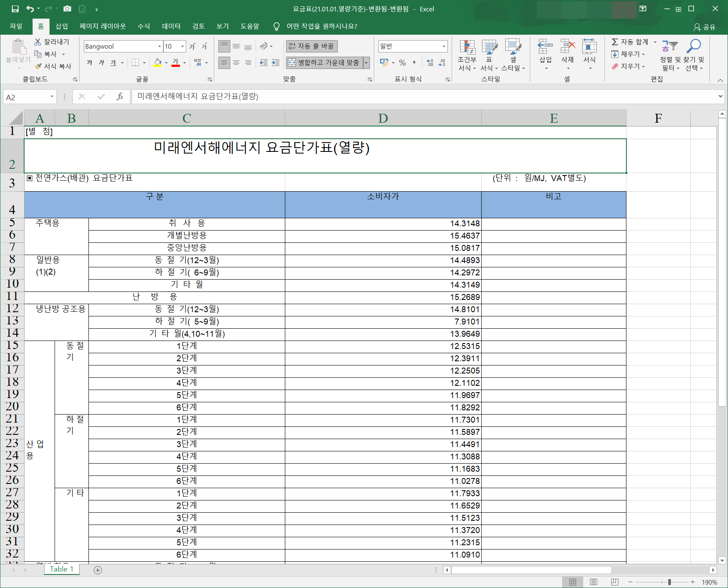Click the Save icon in quick access toolbar
This screenshot has height=588, width=728.
(15, 9)
